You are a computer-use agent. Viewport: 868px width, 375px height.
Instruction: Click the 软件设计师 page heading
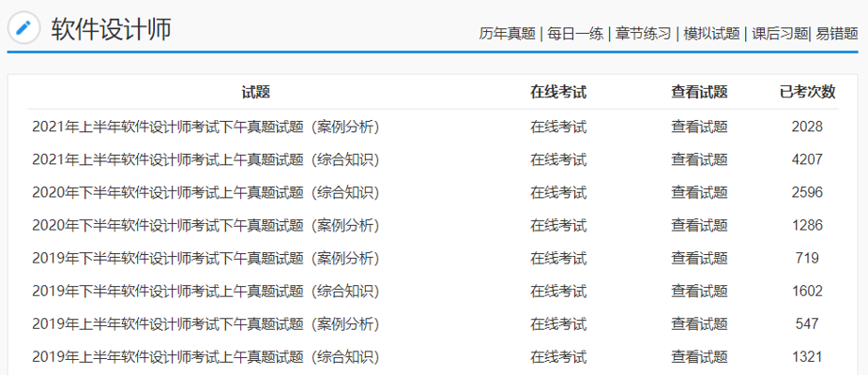(x=112, y=29)
